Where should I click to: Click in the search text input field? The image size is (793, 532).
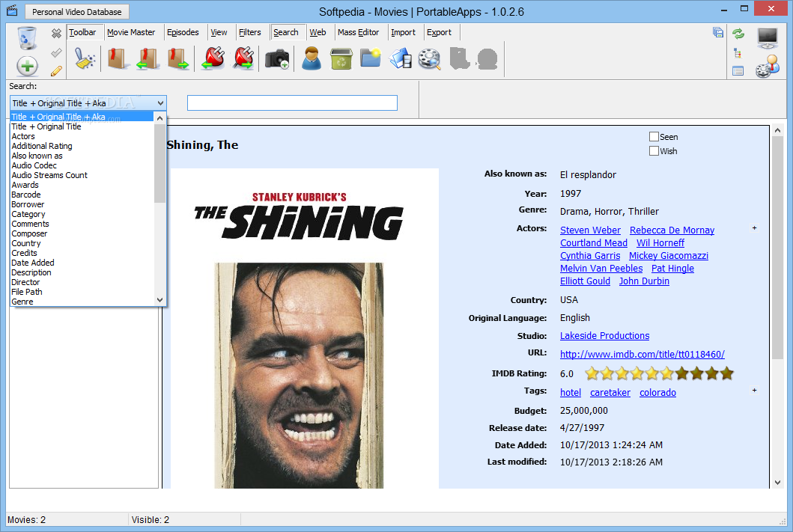(x=292, y=103)
